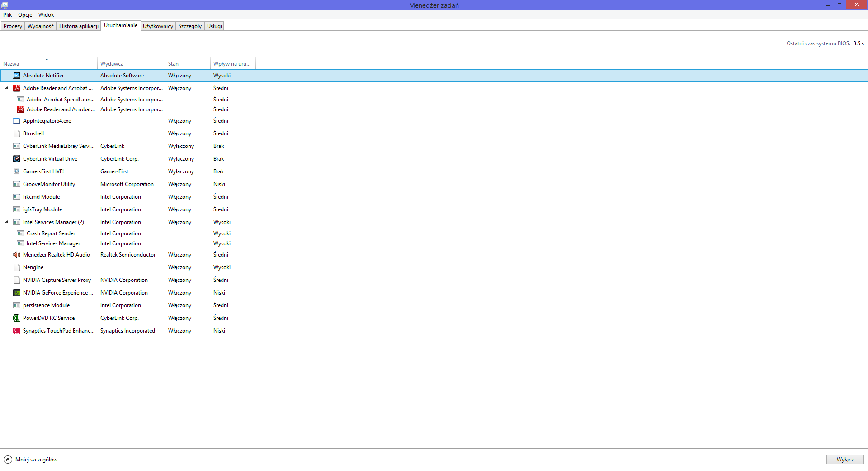This screenshot has width=868, height=471.
Task: Click the Wysoki impact in the Crash Report Sender row
Action: (222, 233)
